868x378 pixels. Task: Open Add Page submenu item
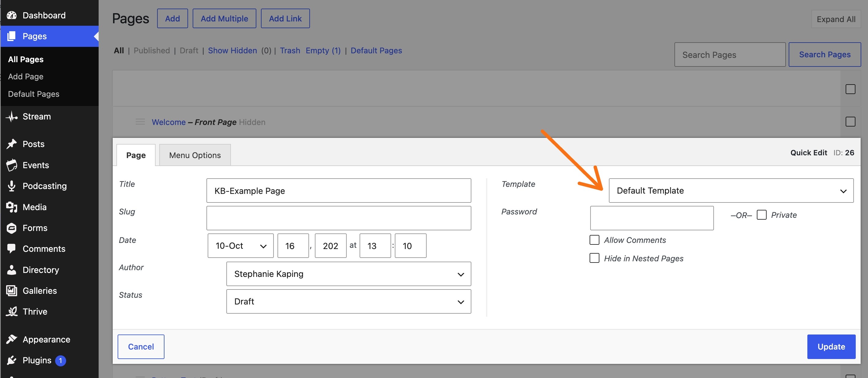26,77
